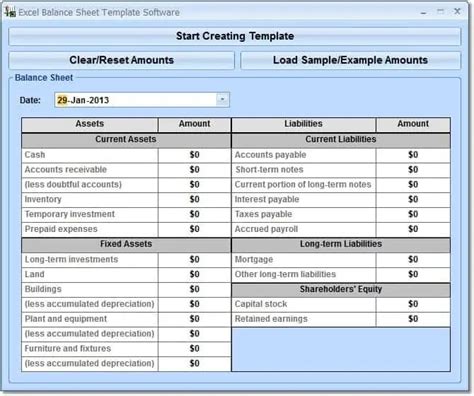This screenshot has width=474, height=396.
Task: Edit the Furniture and fixtures amount
Action: (x=194, y=349)
